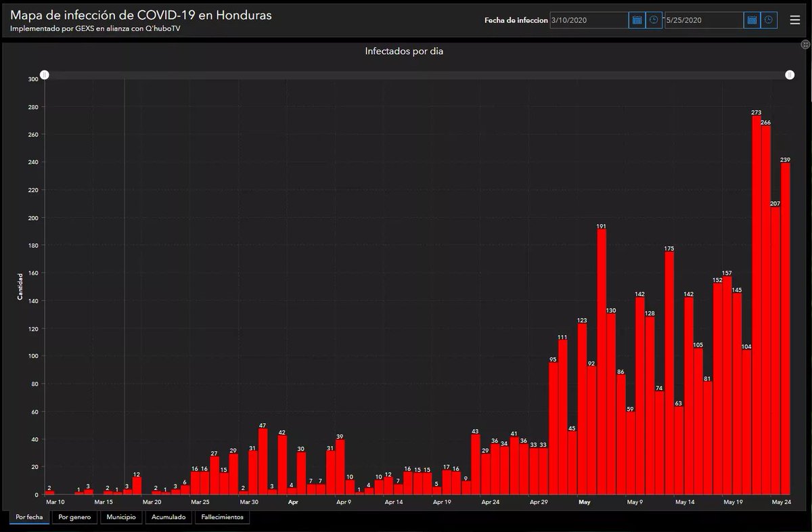Click the '300' y-axis value
The height and width of the screenshot is (532, 812).
coord(33,79)
